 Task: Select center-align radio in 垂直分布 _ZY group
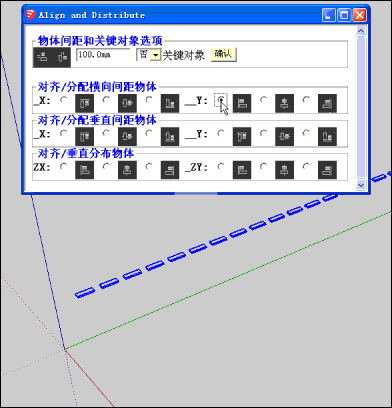[264, 166]
